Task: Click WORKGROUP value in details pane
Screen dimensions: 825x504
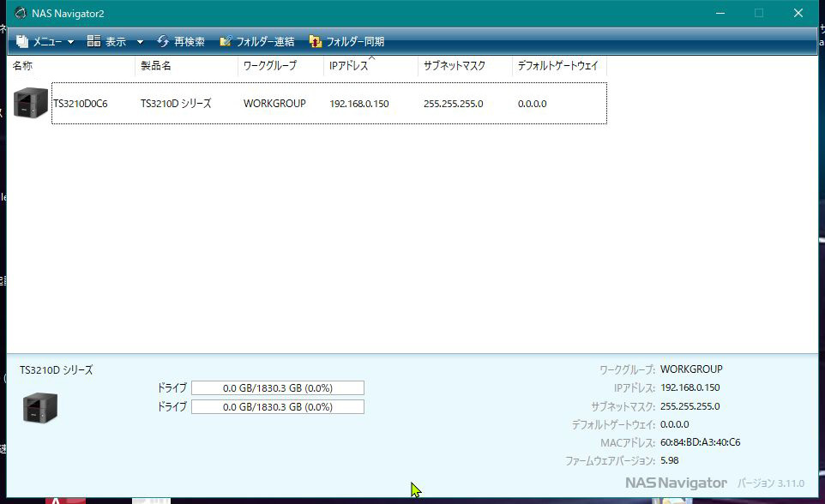Action: click(691, 369)
